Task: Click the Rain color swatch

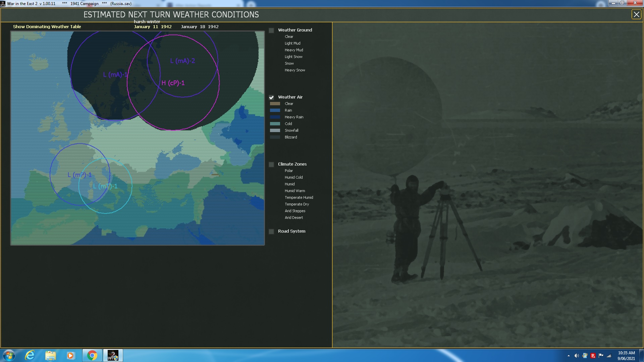Action: pyautogui.click(x=275, y=110)
